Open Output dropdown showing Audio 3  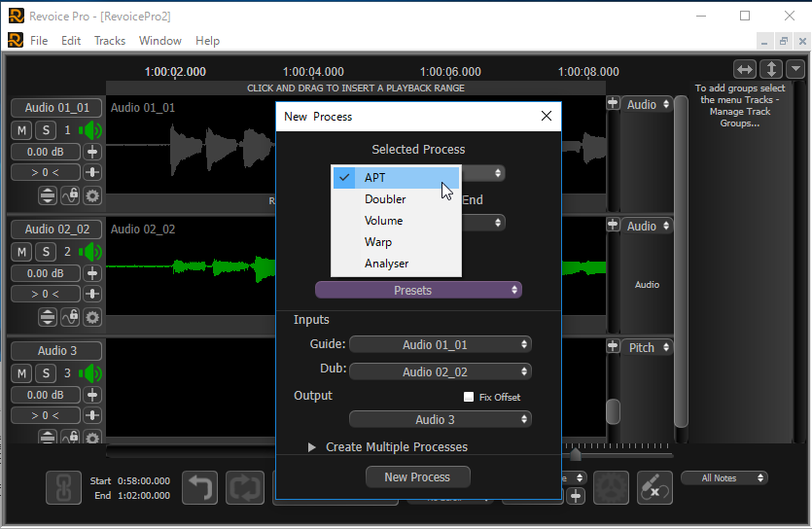[x=441, y=419]
